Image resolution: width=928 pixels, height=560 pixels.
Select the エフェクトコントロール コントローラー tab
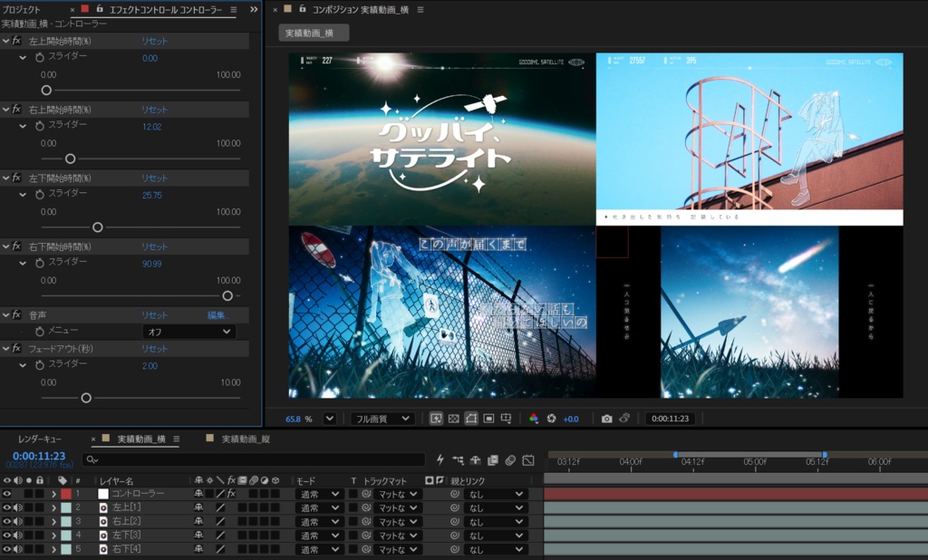click(x=165, y=9)
